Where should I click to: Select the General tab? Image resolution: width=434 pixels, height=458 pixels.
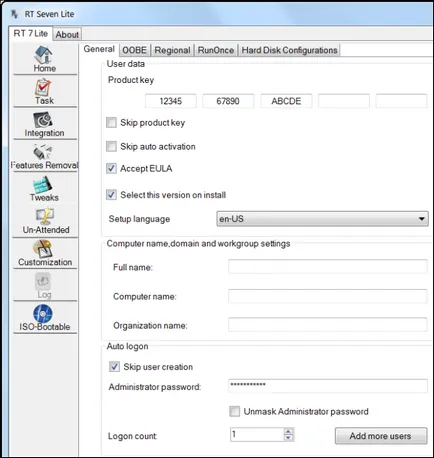pos(99,49)
